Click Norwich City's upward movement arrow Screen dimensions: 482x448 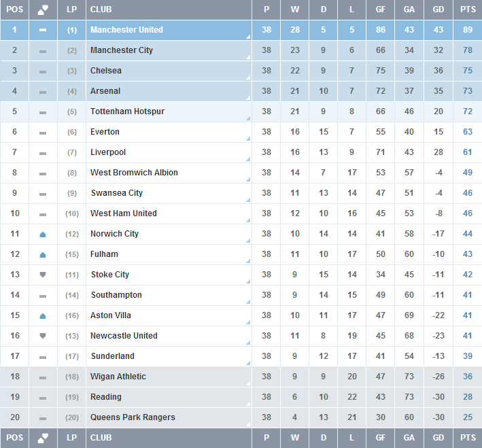click(x=43, y=234)
